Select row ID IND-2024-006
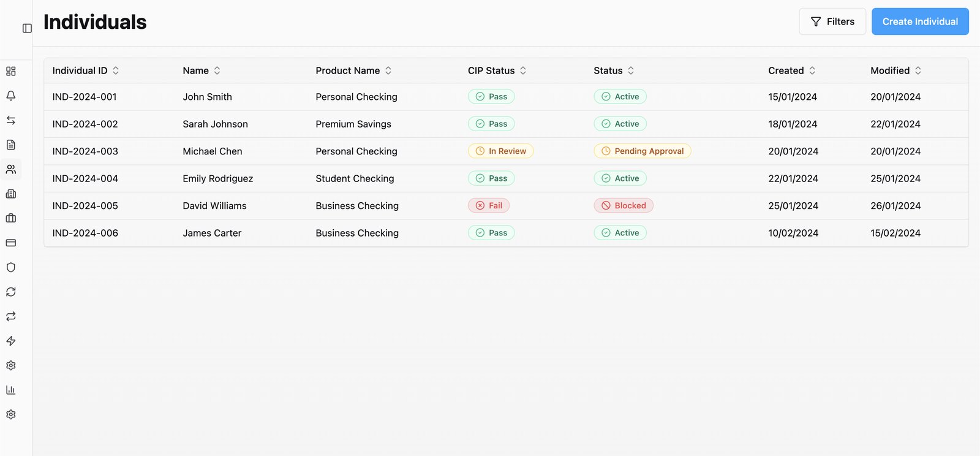Image resolution: width=980 pixels, height=456 pixels. pos(85,233)
